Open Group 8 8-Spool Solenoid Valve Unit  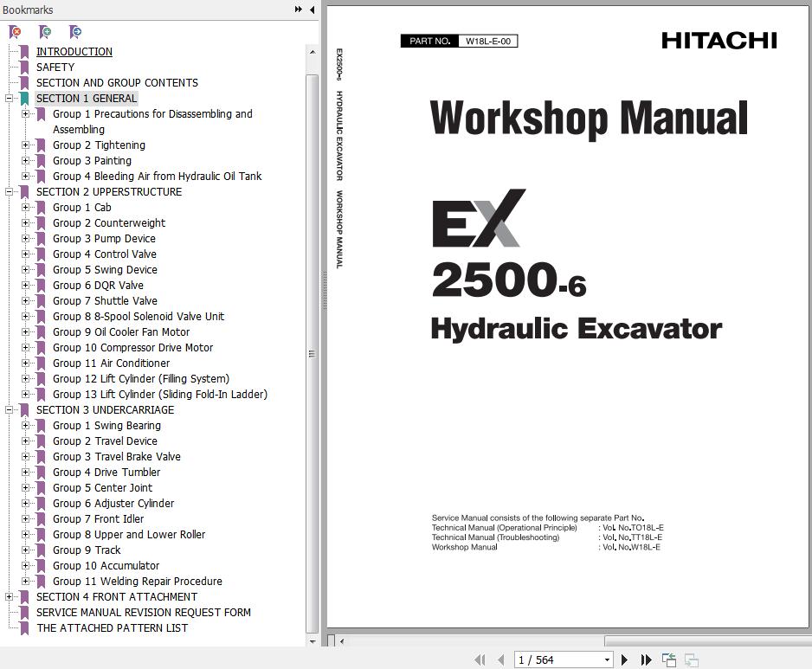139,316
